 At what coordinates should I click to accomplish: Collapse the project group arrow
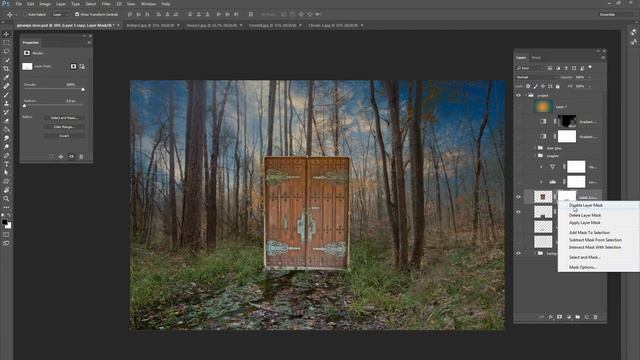tap(526, 96)
